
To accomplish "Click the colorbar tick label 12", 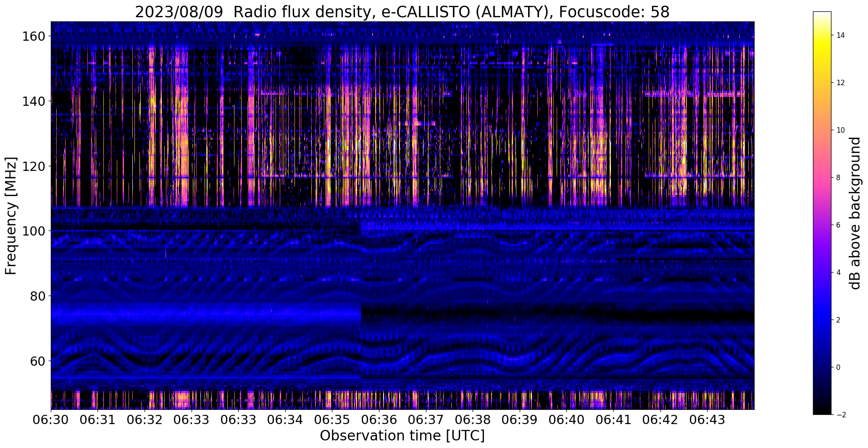I will click(841, 83).
